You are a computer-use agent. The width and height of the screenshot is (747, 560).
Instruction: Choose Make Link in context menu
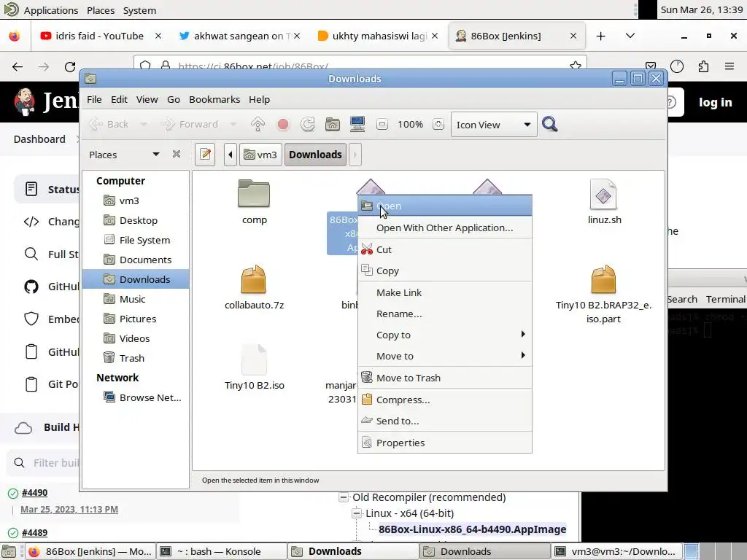444,292
